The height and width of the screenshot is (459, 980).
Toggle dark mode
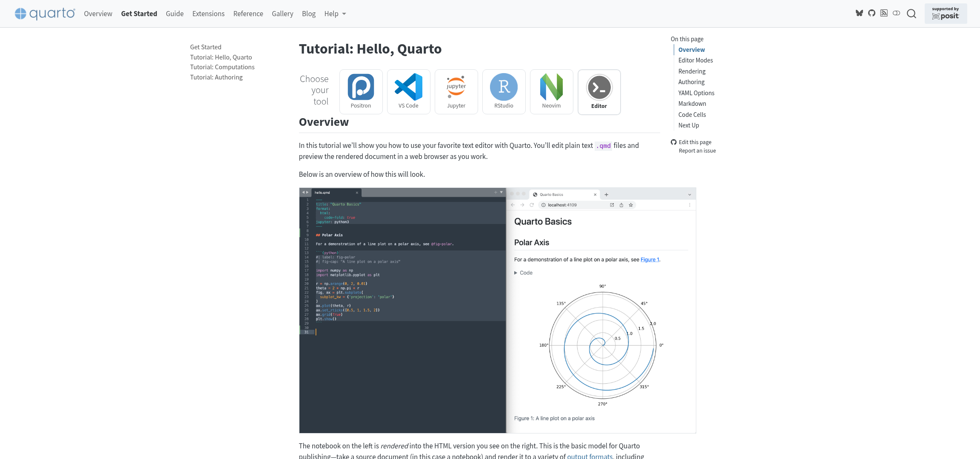pos(897,13)
